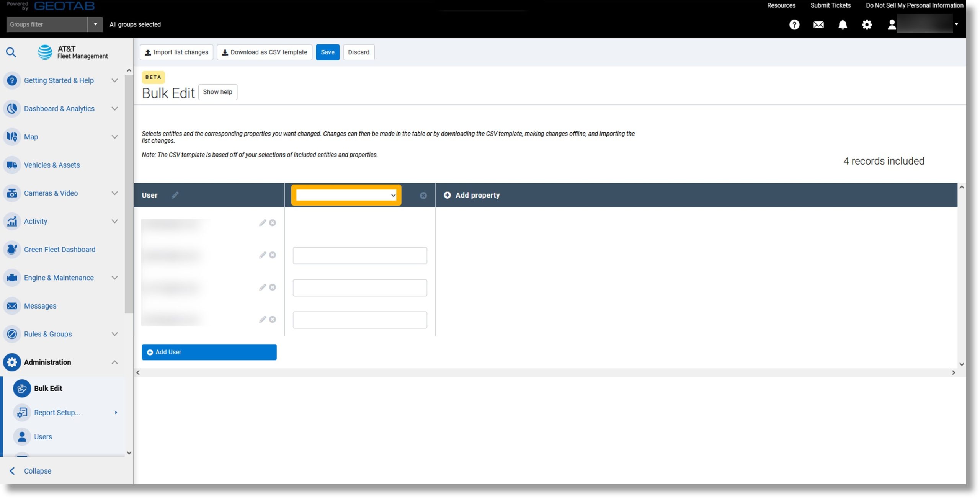Remove the second user row with X icon
Image resolution: width=980 pixels, height=498 pixels.
[273, 255]
